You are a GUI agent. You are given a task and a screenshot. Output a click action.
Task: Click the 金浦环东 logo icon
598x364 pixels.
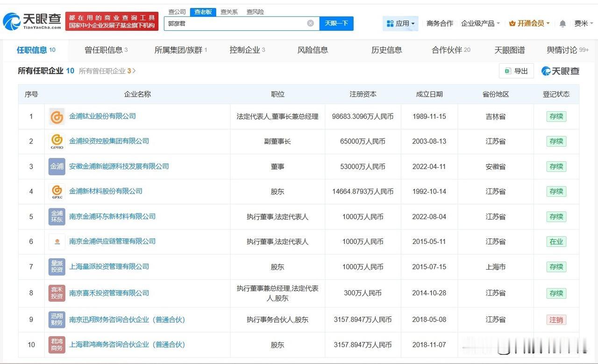point(57,217)
